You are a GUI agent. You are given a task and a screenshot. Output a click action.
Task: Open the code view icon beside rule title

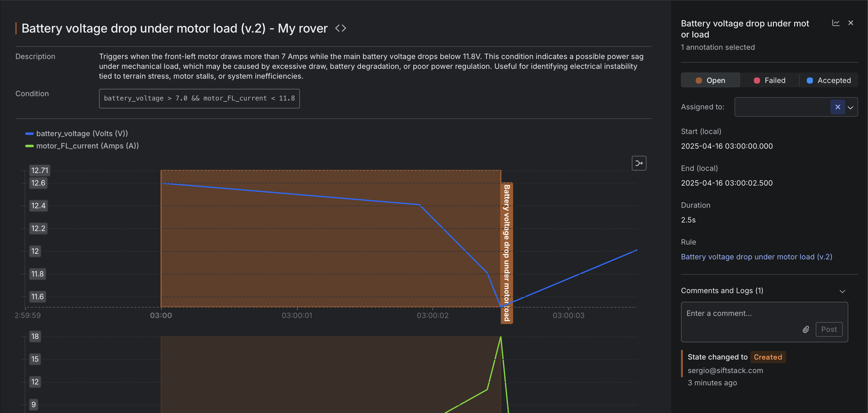point(340,28)
